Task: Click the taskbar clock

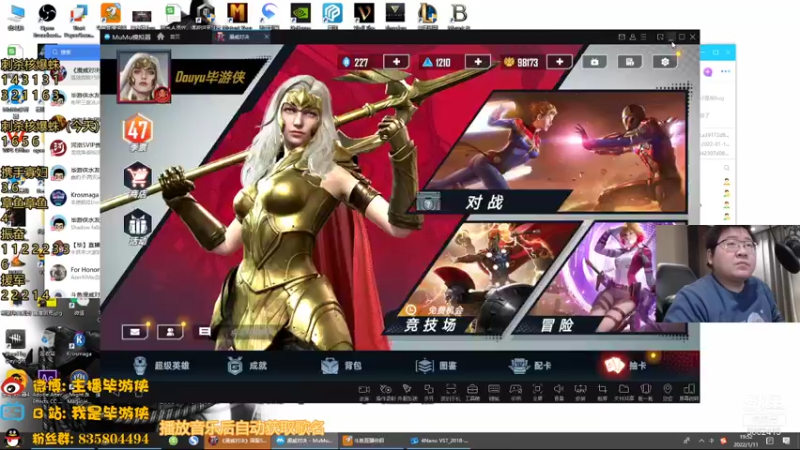Action: tap(745, 441)
